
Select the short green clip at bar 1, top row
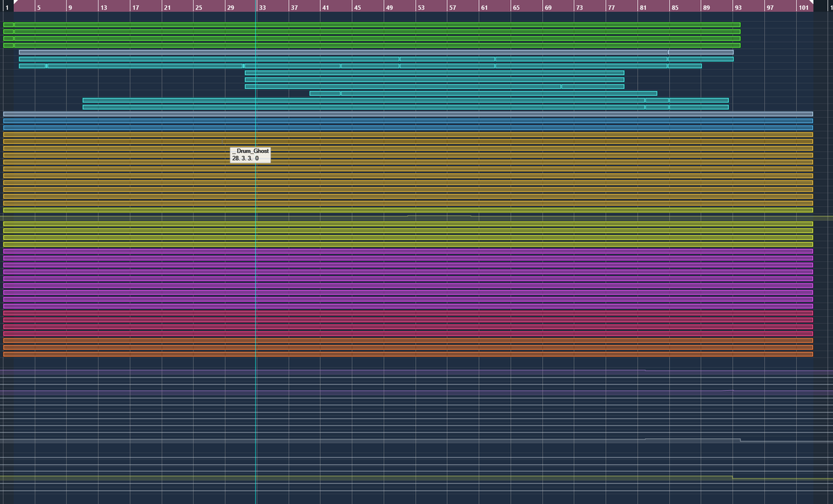[x=8, y=24]
